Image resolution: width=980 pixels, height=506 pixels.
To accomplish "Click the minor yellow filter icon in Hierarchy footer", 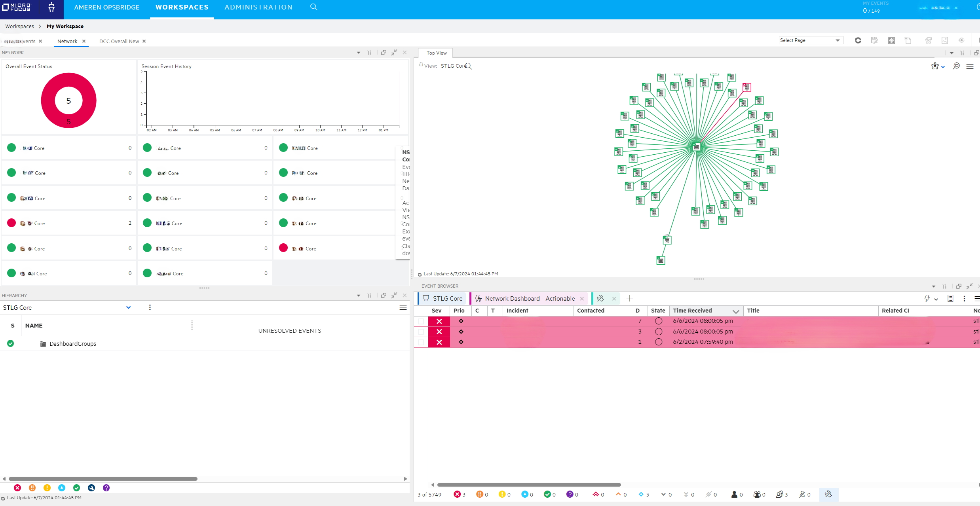I will click(47, 488).
